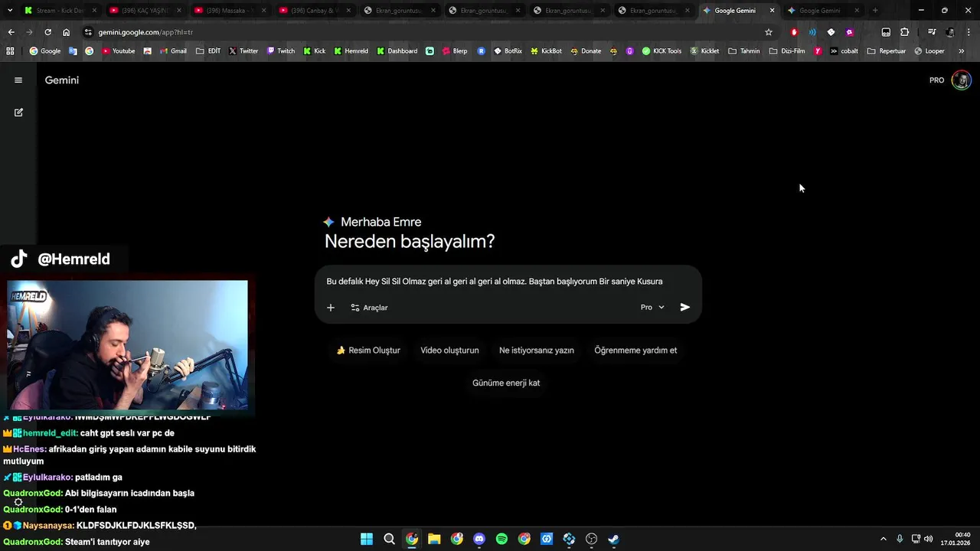The image size is (980, 551).
Task: Select the Ne istiyorsanız yazın chip
Action: (x=537, y=350)
